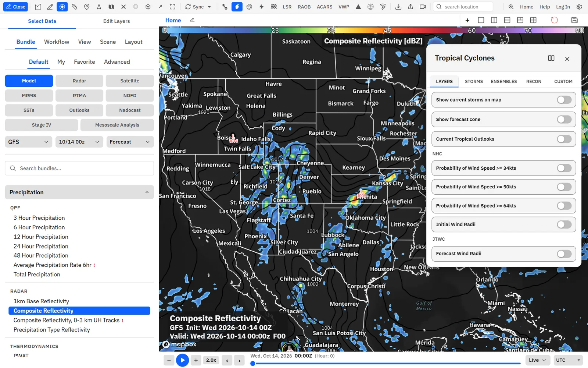588x368 pixels.
Task: Click the video camera record icon
Action: point(423,7)
